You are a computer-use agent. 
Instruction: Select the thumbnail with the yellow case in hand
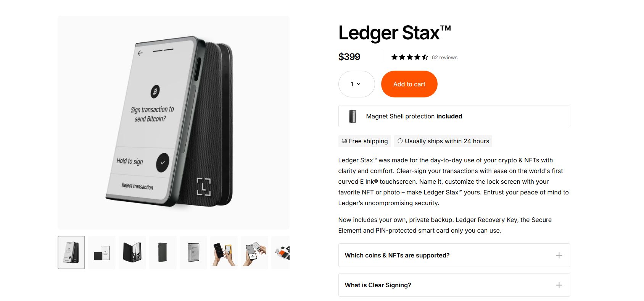224,252
